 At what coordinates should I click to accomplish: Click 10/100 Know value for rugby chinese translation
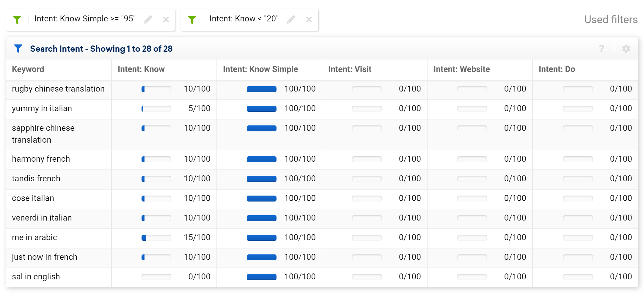(x=197, y=89)
